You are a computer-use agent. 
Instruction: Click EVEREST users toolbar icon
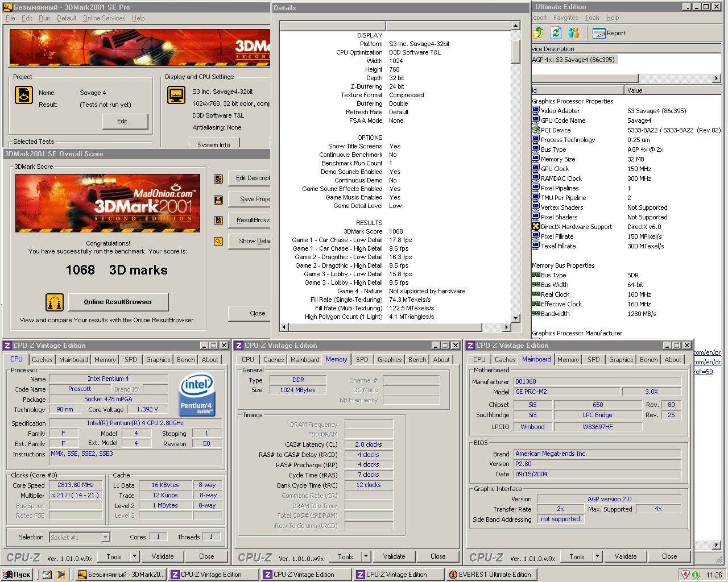point(573,33)
